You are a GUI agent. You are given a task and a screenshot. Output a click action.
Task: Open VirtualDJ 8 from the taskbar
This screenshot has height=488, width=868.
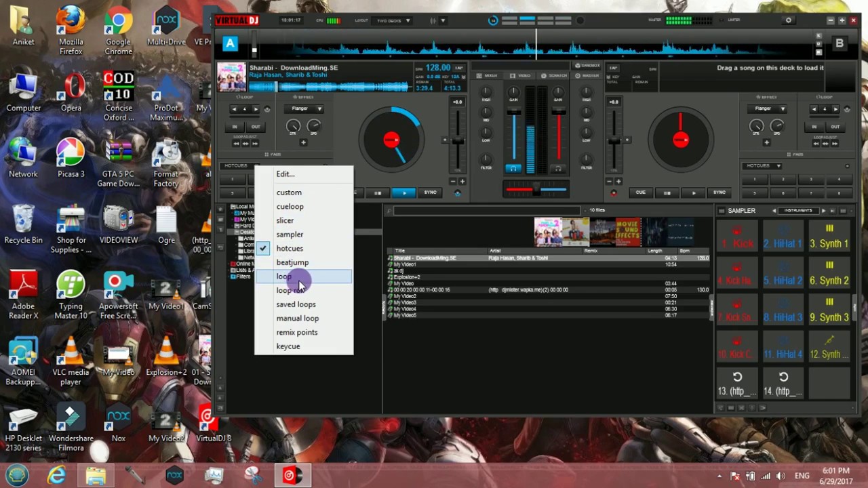[292, 476]
